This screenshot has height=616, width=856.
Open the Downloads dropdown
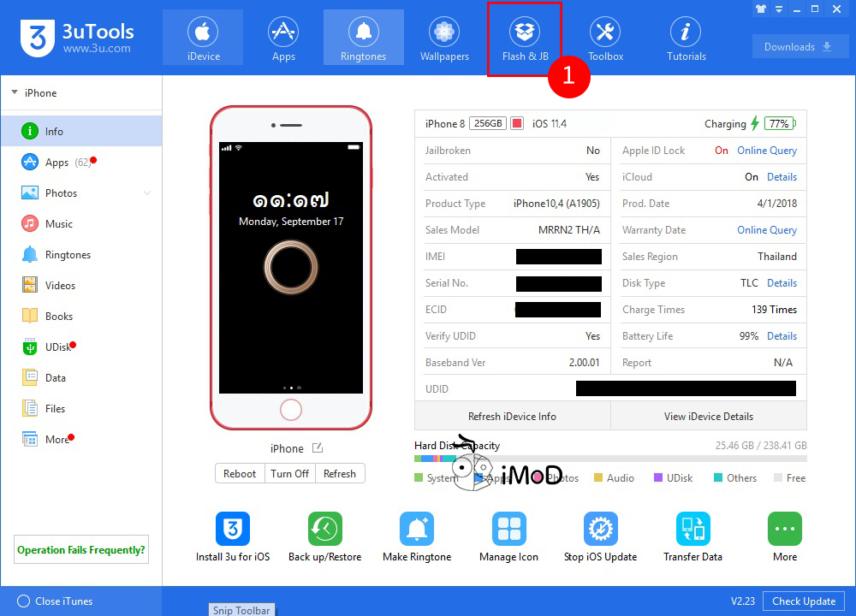799,46
